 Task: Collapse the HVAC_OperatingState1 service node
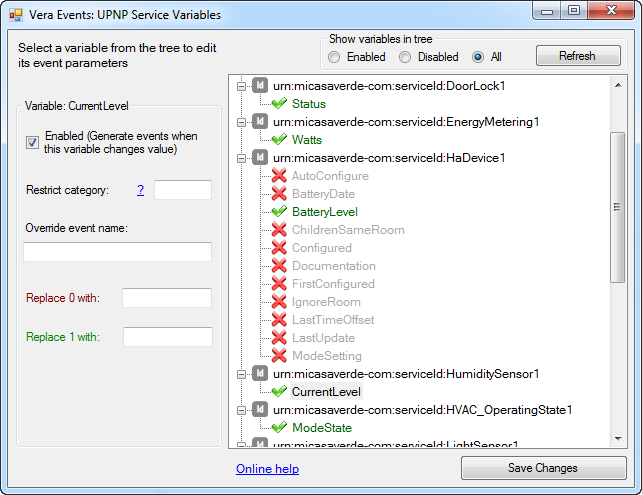point(242,411)
